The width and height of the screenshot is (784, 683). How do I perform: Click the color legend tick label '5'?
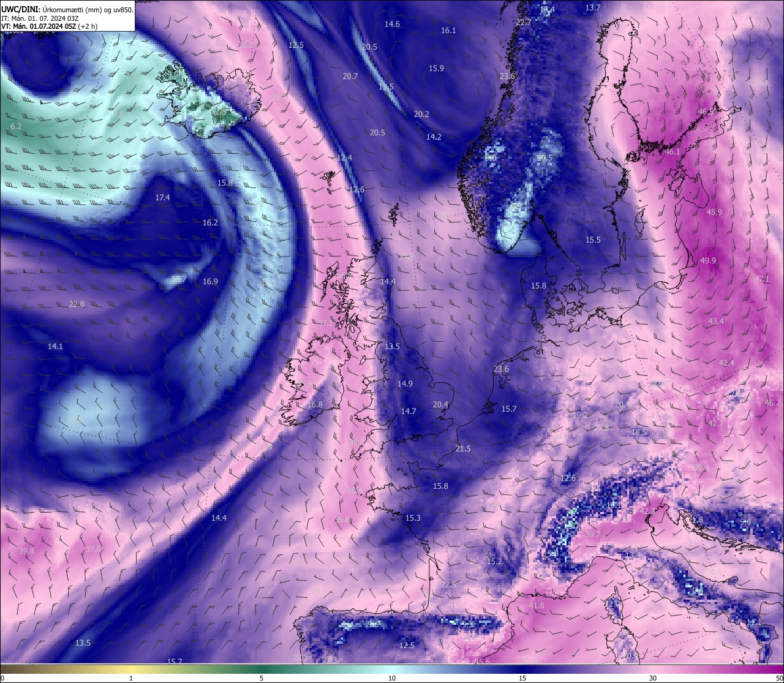pos(262,678)
